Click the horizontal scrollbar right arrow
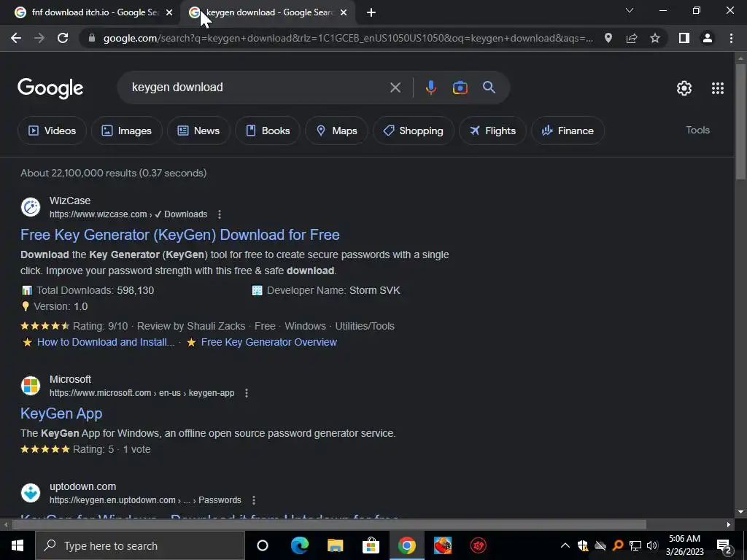The image size is (747, 560). click(729, 524)
